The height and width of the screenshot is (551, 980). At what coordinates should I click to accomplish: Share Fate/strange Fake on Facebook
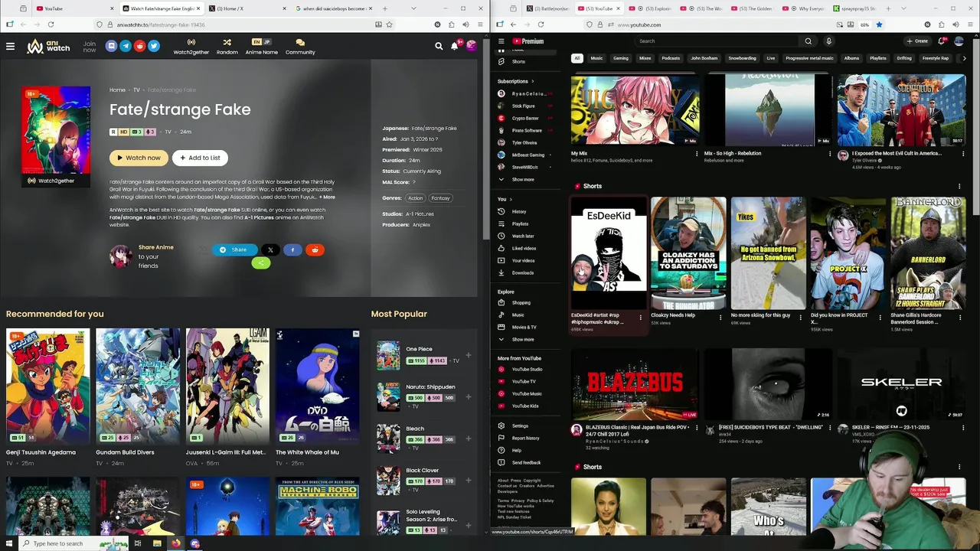[x=292, y=249]
